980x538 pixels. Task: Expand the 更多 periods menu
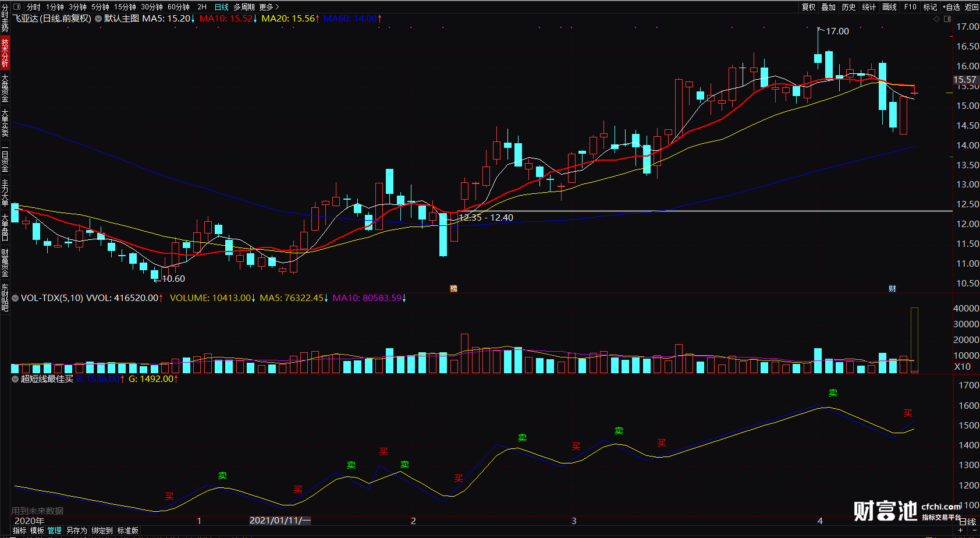pos(269,7)
